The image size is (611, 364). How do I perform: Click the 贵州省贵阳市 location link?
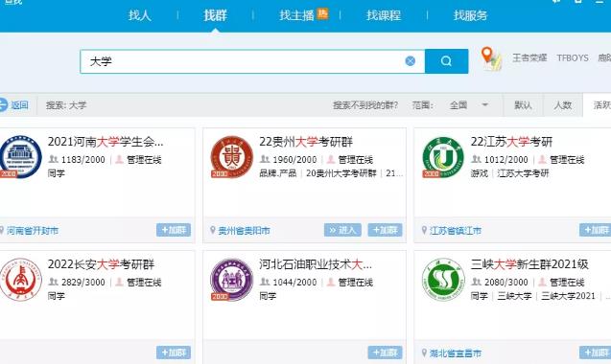[244, 231]
